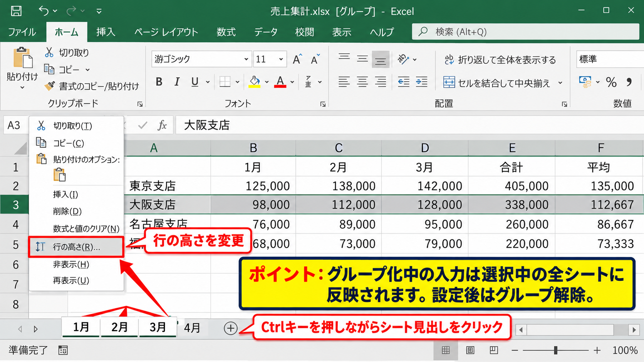Open the undo history dropdown arrow
Screen dimensions: 644x362
coord(55,11)
